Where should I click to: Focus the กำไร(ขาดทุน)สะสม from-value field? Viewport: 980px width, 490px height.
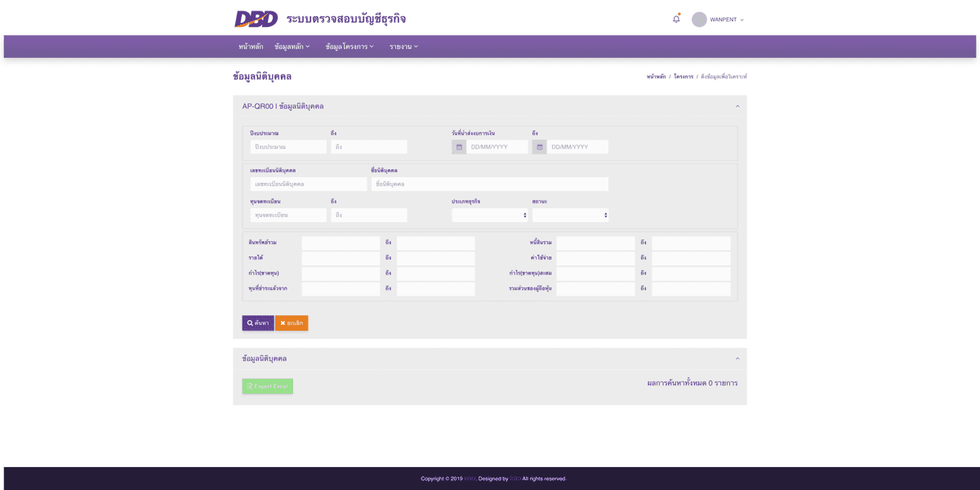(595, 274)
